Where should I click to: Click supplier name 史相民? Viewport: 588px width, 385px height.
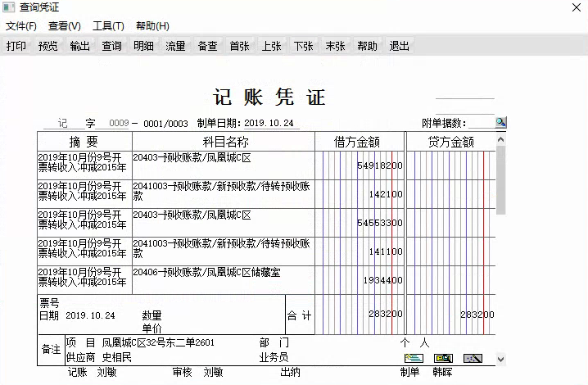116,357
